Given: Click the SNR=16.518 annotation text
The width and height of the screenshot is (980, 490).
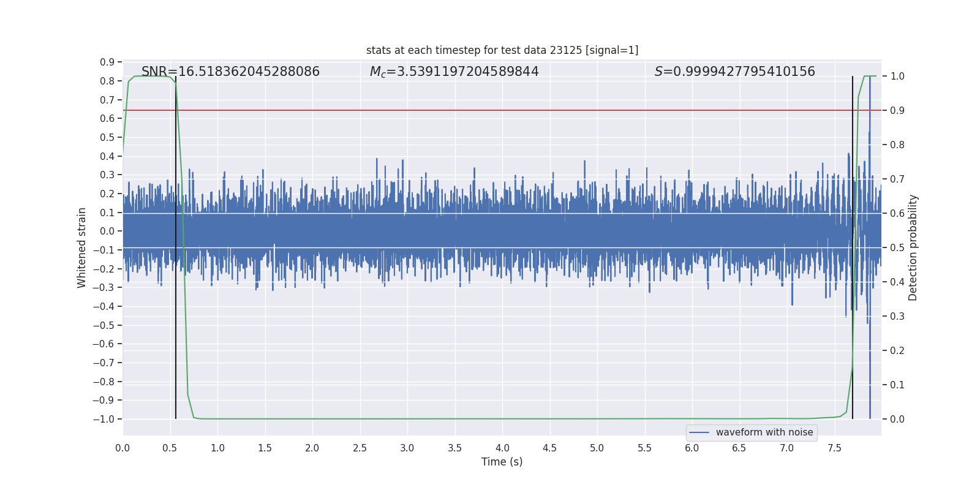Looking at the screenshot, I should [230, 72].
